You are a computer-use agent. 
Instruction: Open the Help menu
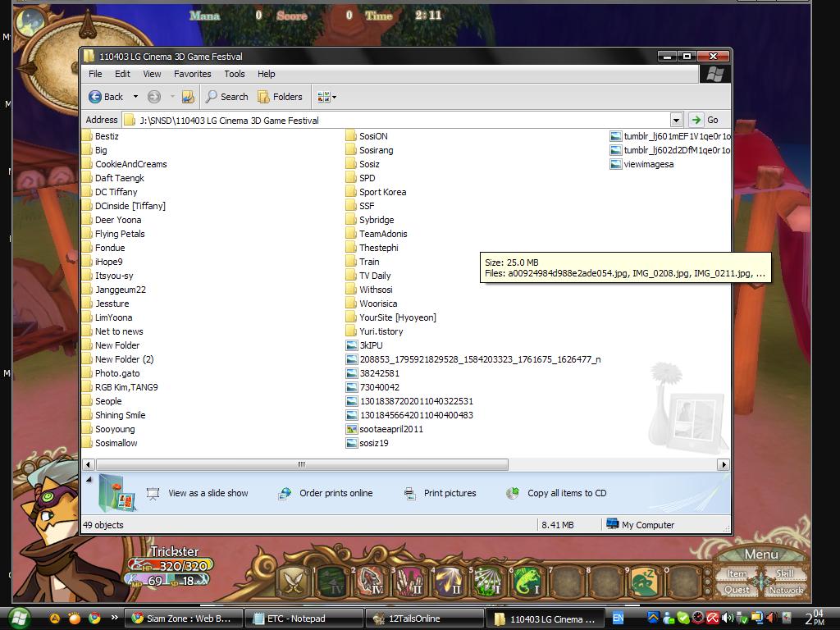[x=267, y=74]
